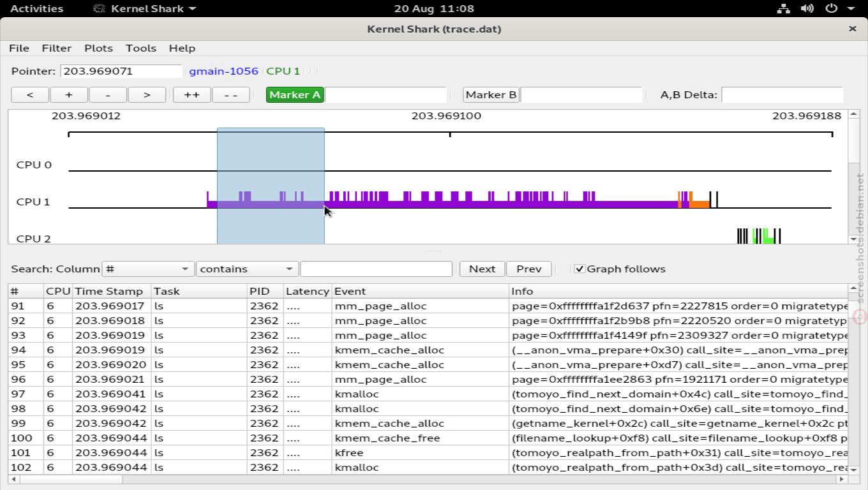Click the table's horizontal scroll-right arrow
Viewport: 868px width, 490px height.
(x=842, y=479)
